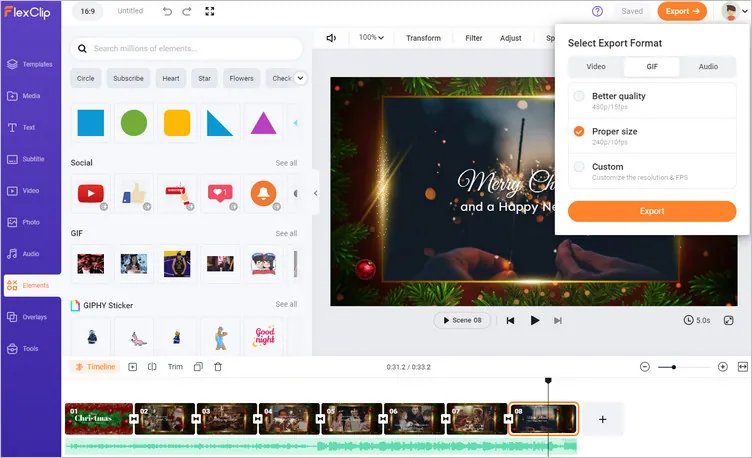Viewport: 752px width, 458px height.
Task: Expand the tag chips chevron next to Check
Action: 300,78
